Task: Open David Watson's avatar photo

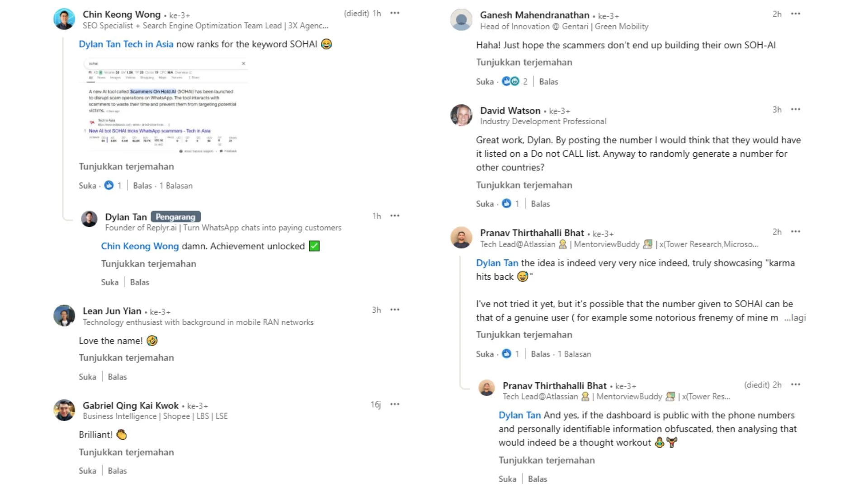Action: [x=461, y=115]
